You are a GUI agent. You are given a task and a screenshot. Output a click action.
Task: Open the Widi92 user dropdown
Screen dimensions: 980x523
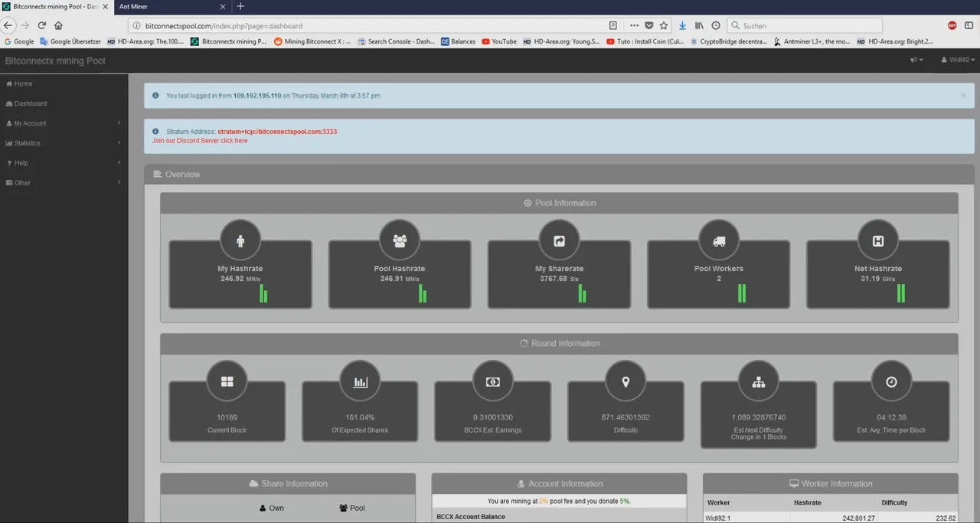958,60
